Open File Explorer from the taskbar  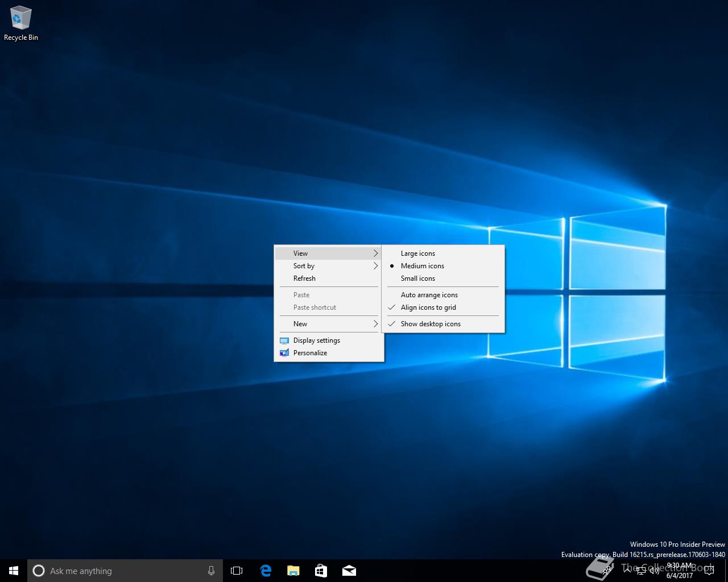[x=293, y=571]
